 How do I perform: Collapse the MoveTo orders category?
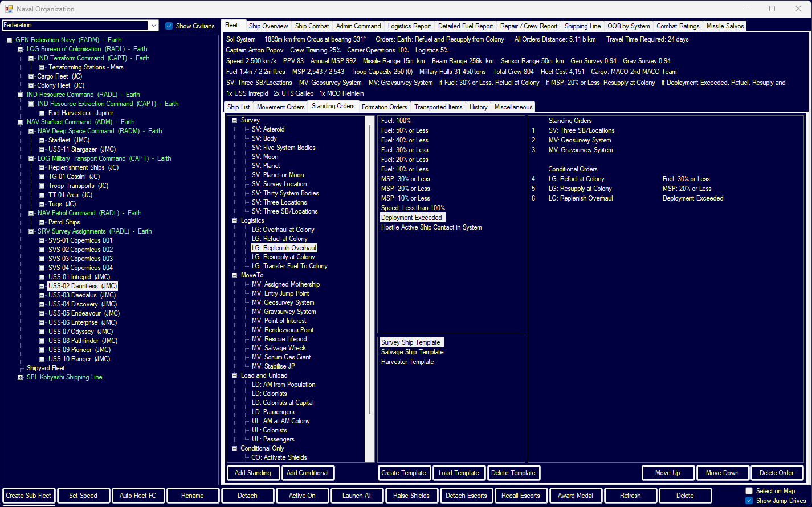(x=234, y=275)
